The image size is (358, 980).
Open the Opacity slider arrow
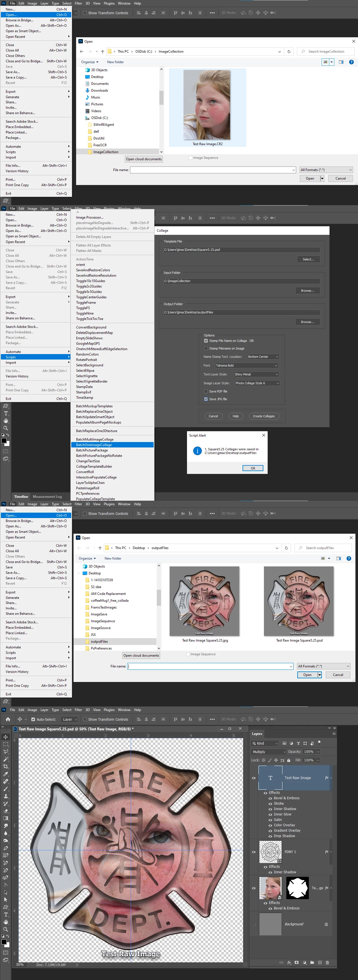[318, 752]
